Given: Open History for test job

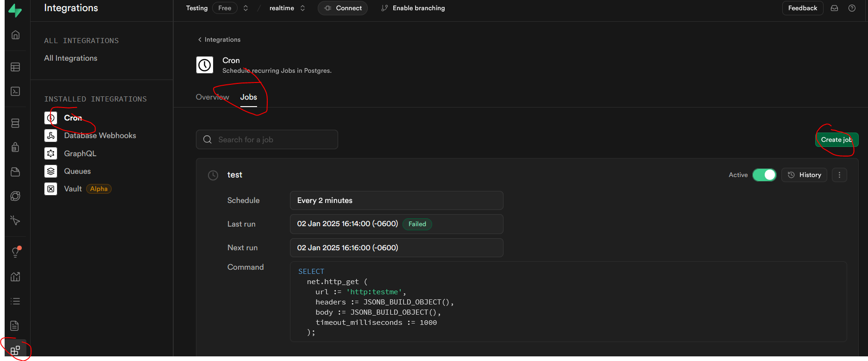Looking at the screenshot, I should [x=804, y=175].
